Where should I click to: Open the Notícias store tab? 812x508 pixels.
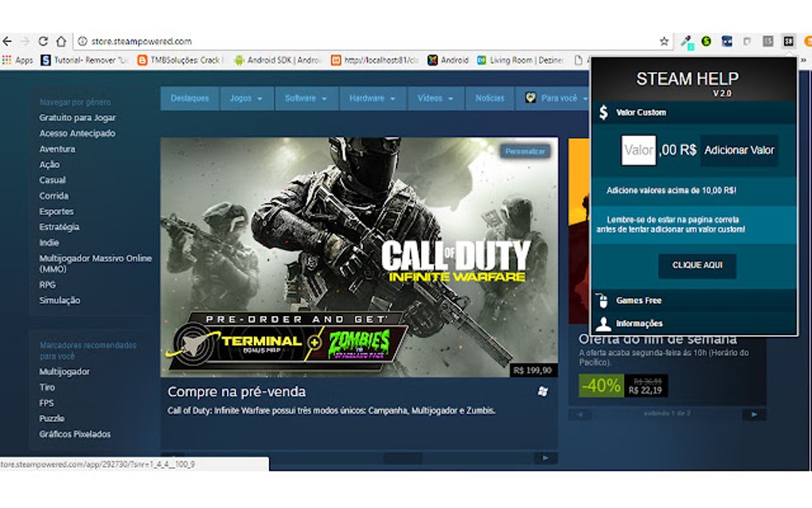point(490,98)
